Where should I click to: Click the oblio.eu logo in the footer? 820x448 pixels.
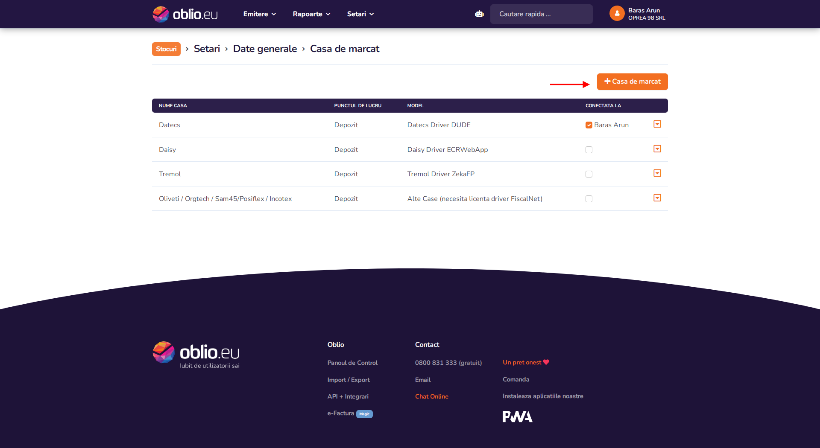click(196, 354)
